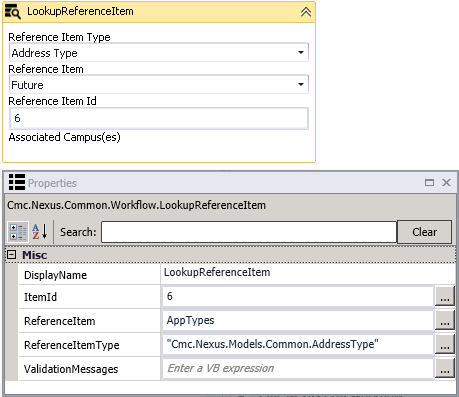Click the ReferenceItemType value field
Image resolution: width=459 pixels, height=397 pixels.
[x=298, y=344]
